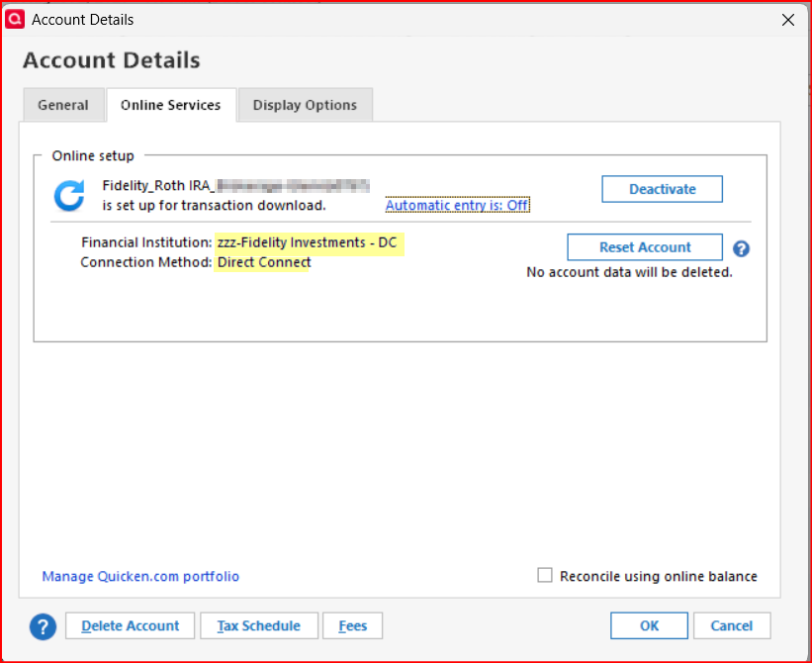Click the 'Financial Institution:' label
812x663 pixels.
(146, 242)
